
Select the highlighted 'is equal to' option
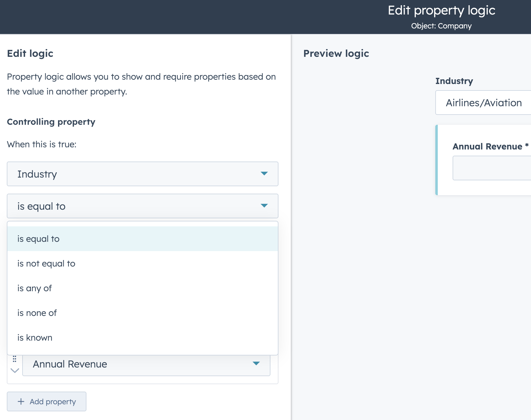pyautogui.click(x=142, y=239)
